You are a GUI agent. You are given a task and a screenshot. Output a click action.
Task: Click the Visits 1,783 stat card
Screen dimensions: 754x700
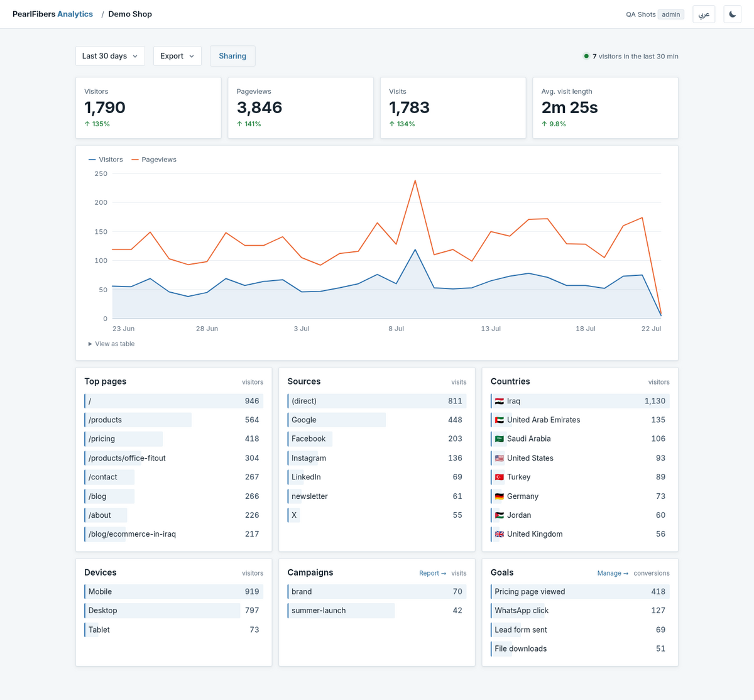point(453,107)
